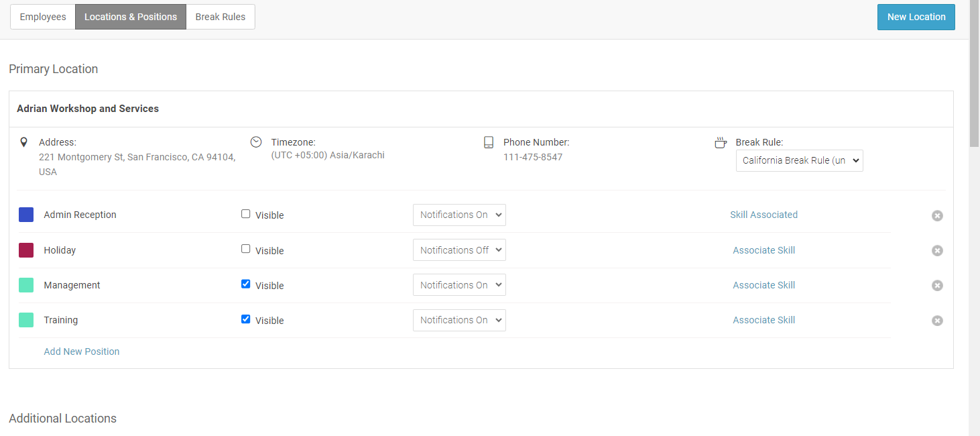Click the phone number device icon
Image resolution: width=980 pixels, height=436 pixels.
click(489, 142)
